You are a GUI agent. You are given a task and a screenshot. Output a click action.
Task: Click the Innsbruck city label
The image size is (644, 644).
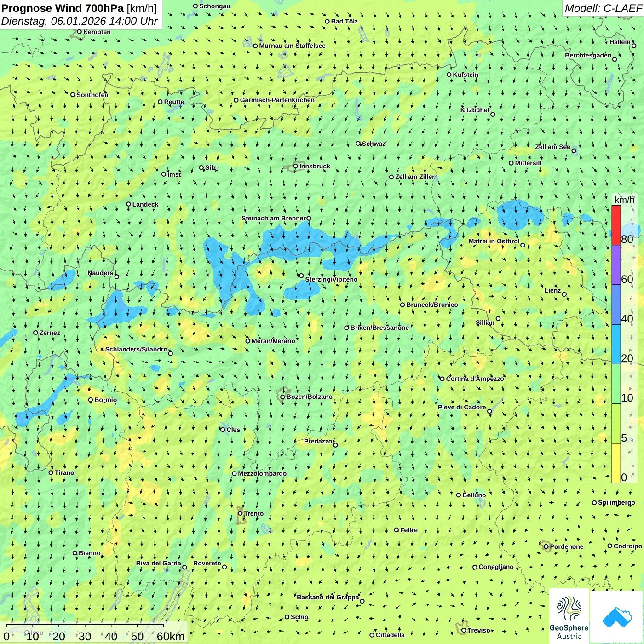(315, 166)
